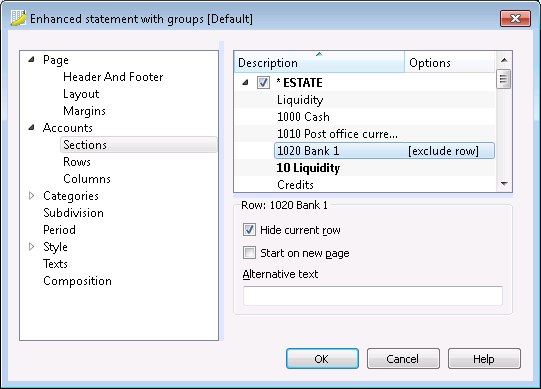Collapse the ESTATE section group
Image resolution: width=541 pixels, height=389 pixels.
[x=245, y=82]
